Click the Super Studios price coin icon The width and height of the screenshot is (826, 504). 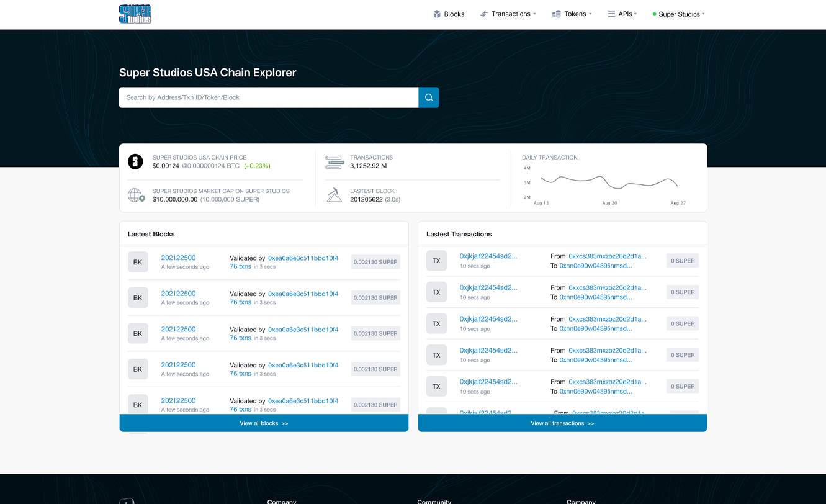[x=135, y=162]
